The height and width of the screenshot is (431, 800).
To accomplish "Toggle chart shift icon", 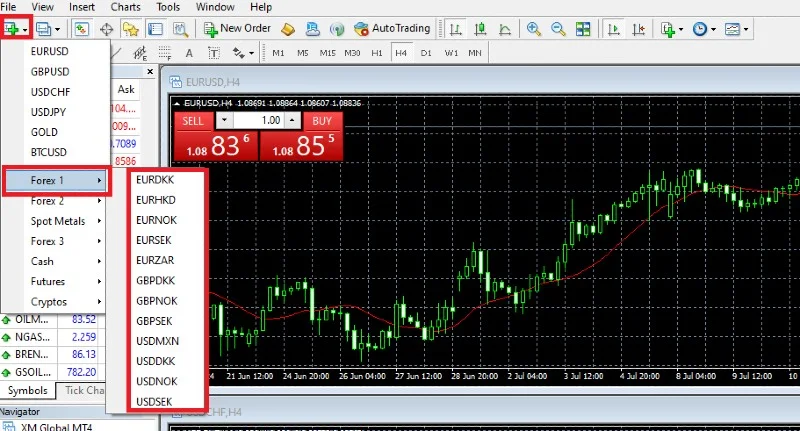I will click(638, 29).
